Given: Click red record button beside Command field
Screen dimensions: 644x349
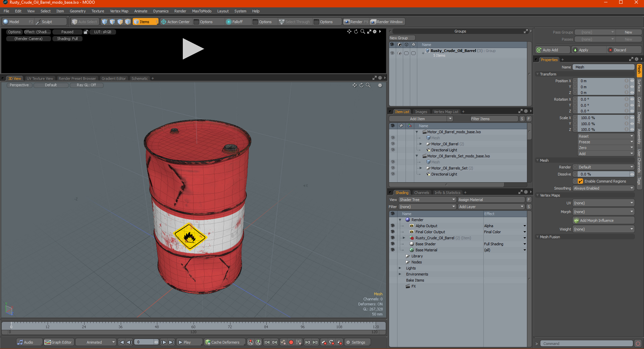Looking at the screenshot, I should pyautogui.click(x=638, y=344).
